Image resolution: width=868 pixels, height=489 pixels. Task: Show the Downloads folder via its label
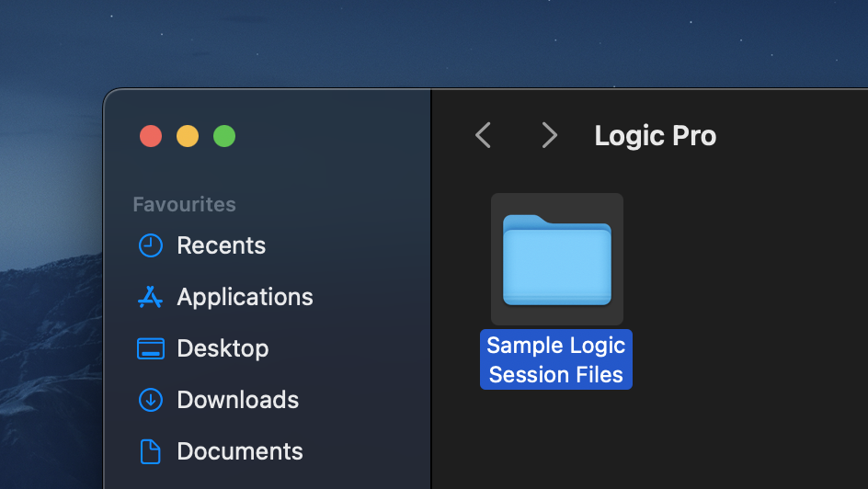click(x=237, y=400)
